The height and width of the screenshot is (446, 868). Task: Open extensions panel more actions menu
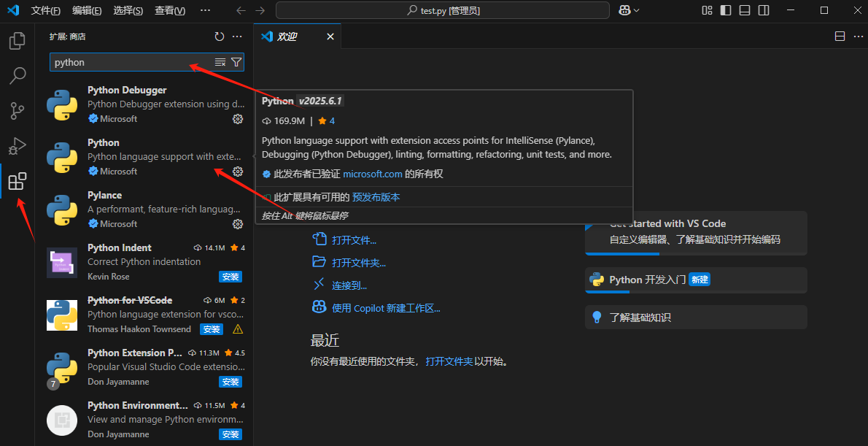237,36
